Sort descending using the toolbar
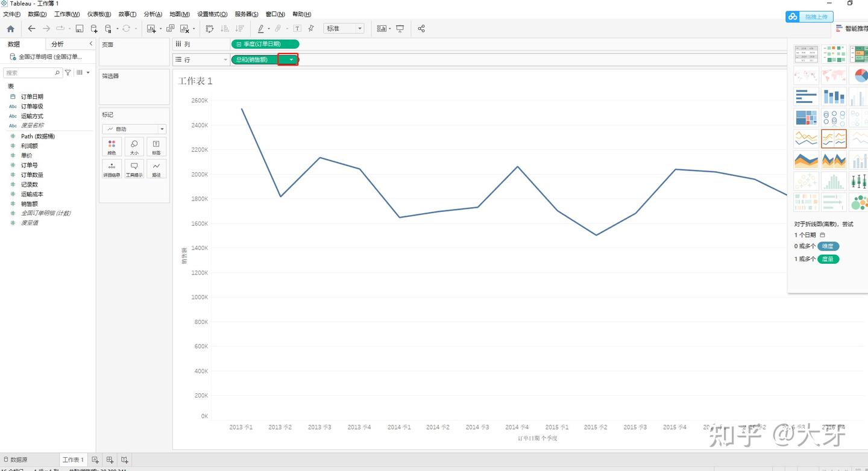868x471 pixels. (x=239, y=28)
